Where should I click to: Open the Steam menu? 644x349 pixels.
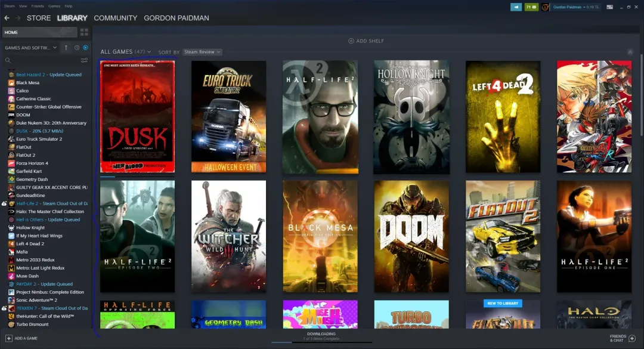[x=9, y=6]
